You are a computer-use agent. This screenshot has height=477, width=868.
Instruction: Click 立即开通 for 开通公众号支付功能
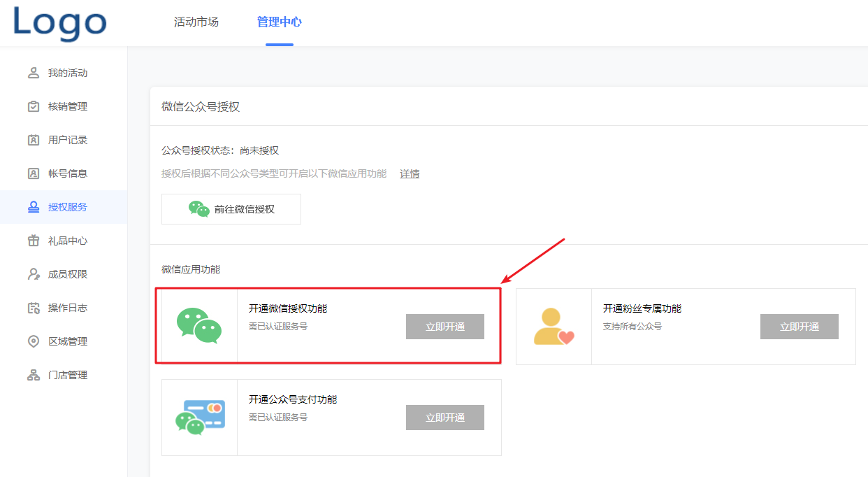[445, 418]
